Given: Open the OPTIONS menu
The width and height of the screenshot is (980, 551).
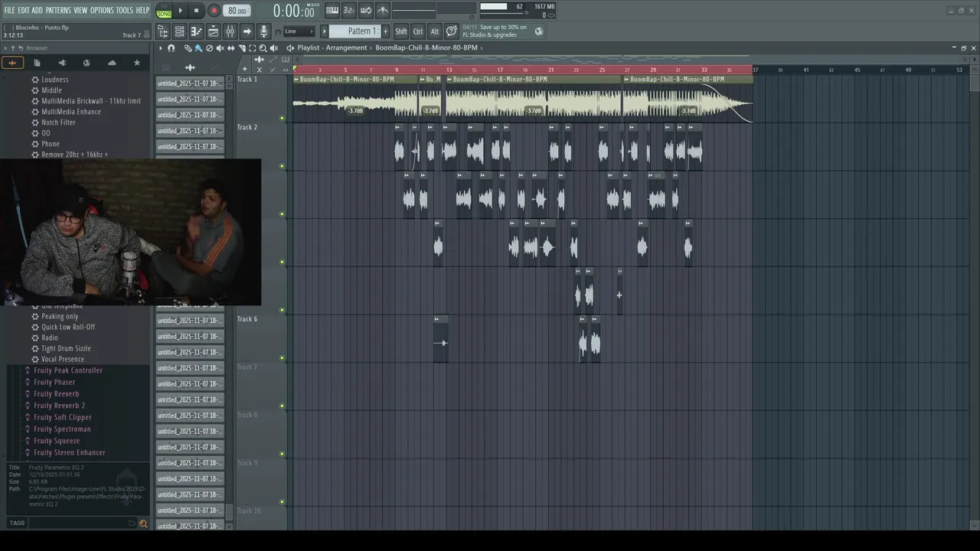Looking at the screenshot, I should pyautogui.click(x=102, y=10).
